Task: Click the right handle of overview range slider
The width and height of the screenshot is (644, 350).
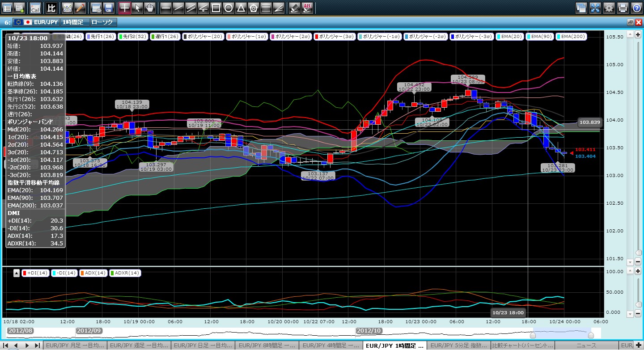Action: pos(591,335)
